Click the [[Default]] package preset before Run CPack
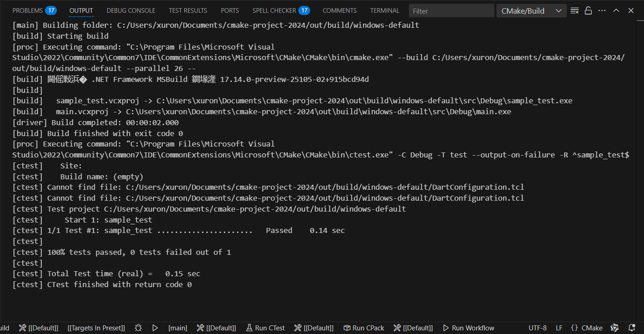 tap(314, 328)
